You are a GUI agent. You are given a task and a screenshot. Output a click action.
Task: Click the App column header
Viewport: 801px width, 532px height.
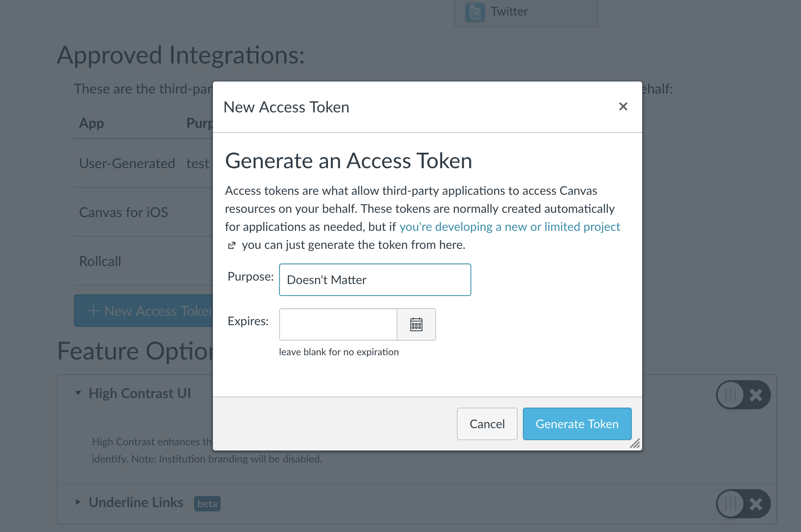pyautogui.click(x=91, y=123)
